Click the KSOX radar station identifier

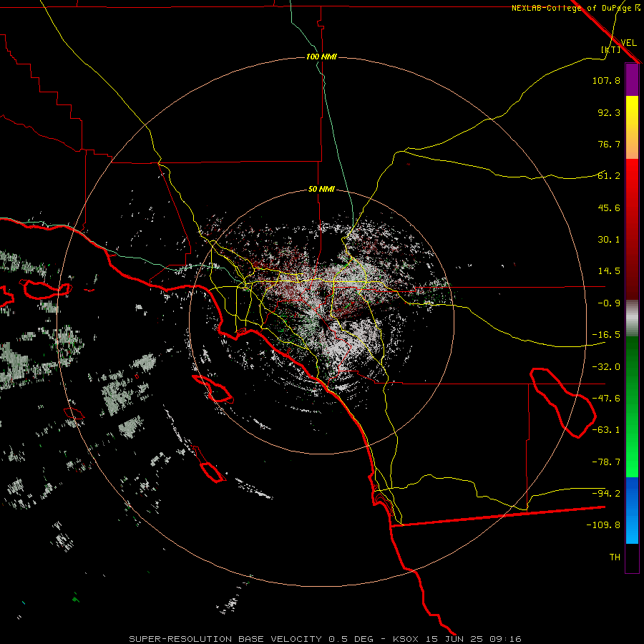coord(406,639)
